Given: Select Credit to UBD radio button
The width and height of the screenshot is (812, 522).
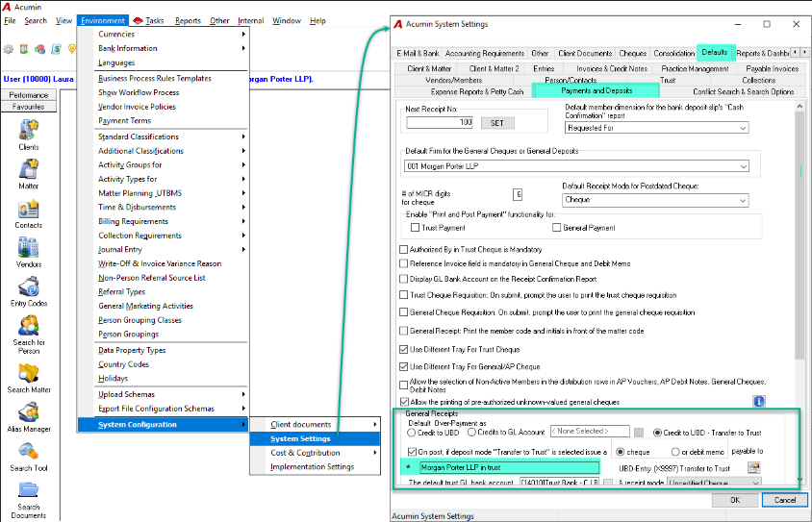Looking at the screenshot, I should pyautogui.click(x=412, y=432).
